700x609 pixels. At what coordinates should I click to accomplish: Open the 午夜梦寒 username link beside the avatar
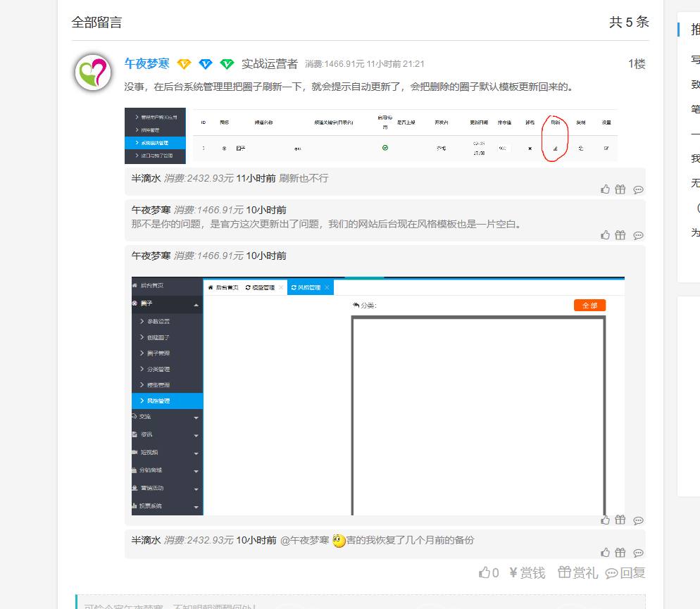click(146, 64)
